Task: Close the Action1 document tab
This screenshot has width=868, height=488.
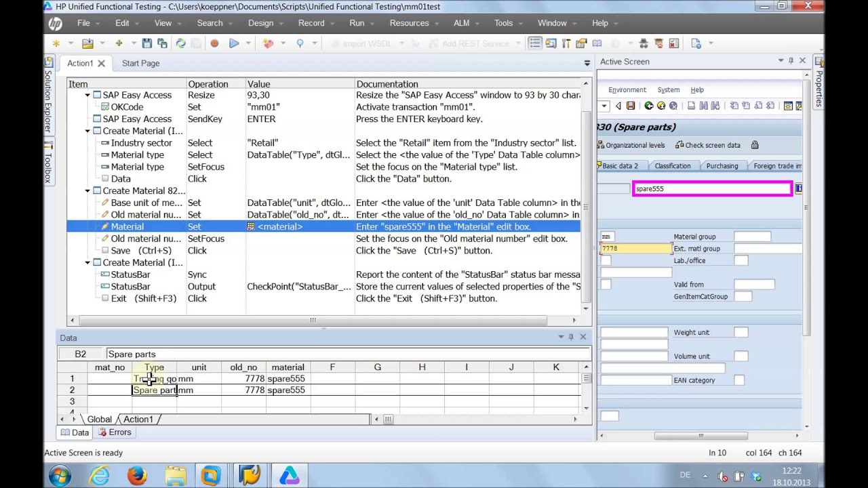Action: pos(101,63)
